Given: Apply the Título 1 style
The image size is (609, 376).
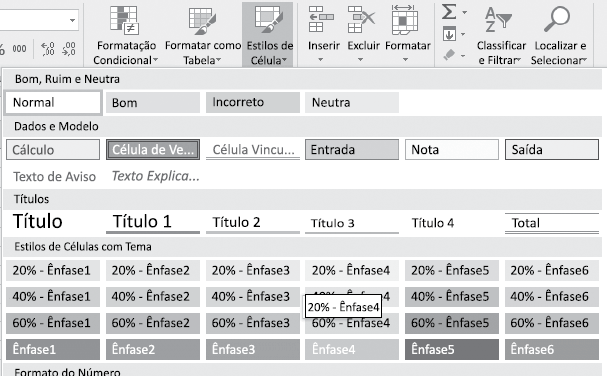Looking at the screenshot, I should 153,222.
